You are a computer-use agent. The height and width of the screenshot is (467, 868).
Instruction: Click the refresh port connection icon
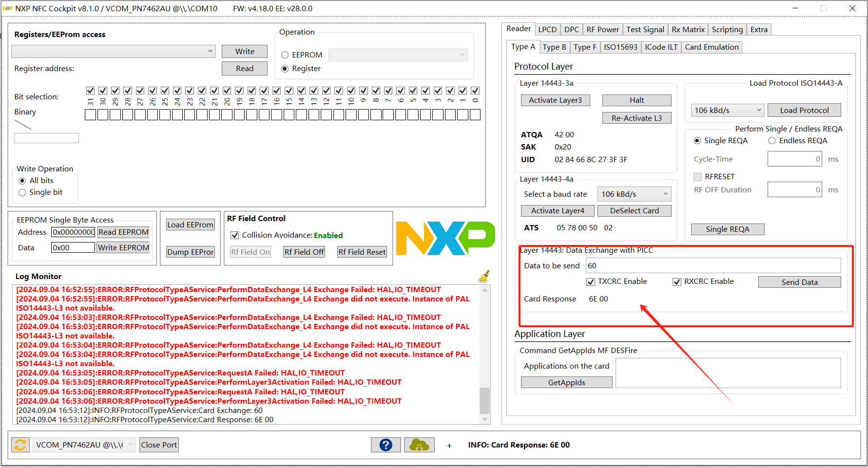click(x=19, y=445)
